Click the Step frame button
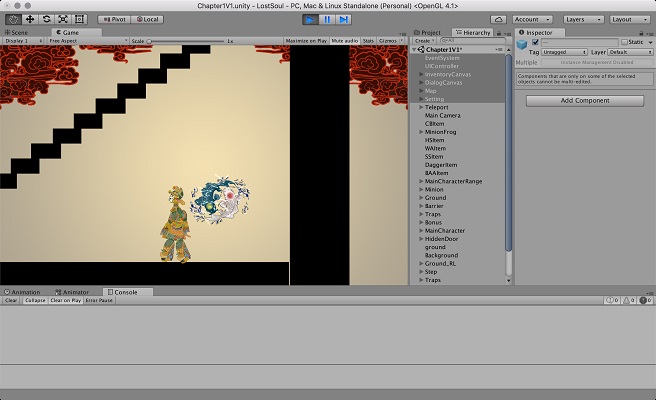The image size is (656, 400). (x=343, y=19)
